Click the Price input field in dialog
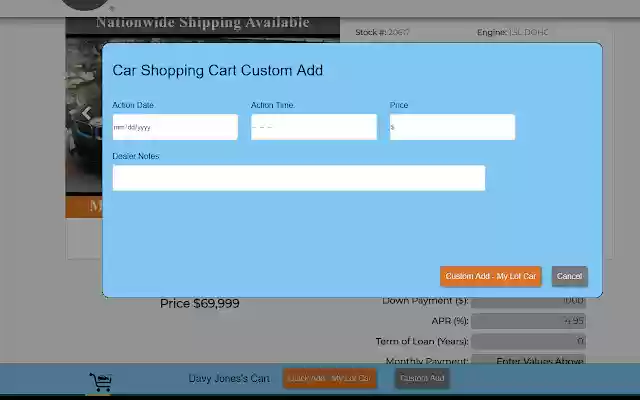 452,127
